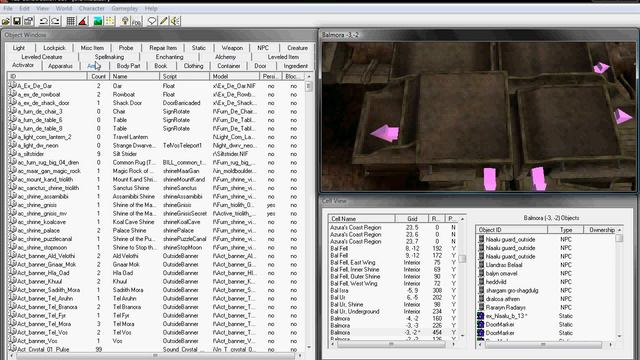The height and width of the screenshot is (360, 640).
Task: Open landscape editing tool icon
Action: click(x=98, y=21)
